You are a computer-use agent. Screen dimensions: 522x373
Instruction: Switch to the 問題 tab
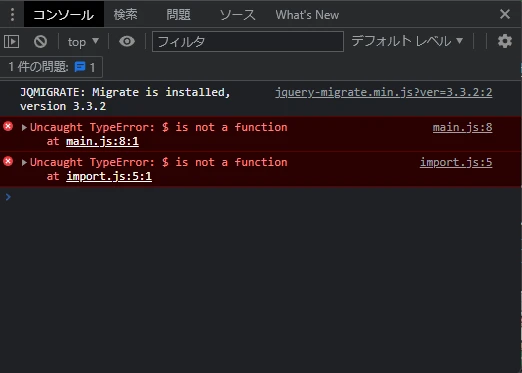(x=178, y=15)
